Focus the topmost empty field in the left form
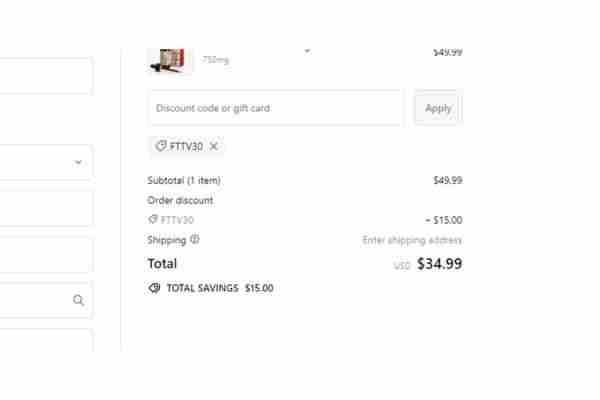Viewport: 600px width, 400px height. point(46,76)
